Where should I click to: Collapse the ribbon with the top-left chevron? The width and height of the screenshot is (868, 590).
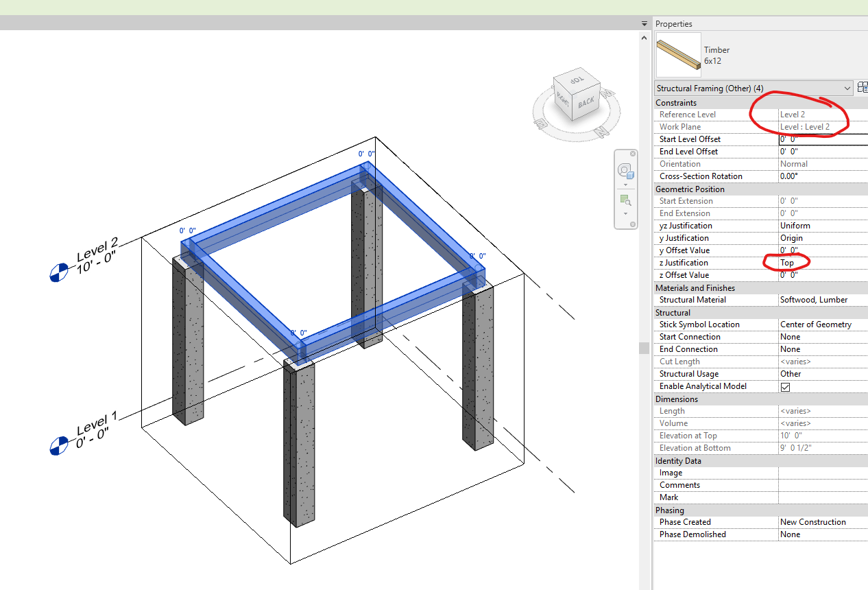coord(644,23)
